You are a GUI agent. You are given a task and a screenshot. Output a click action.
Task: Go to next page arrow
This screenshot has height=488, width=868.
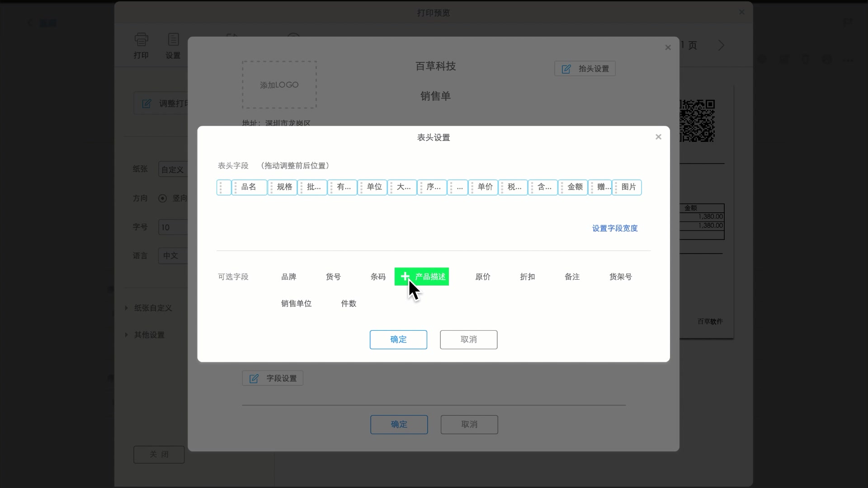click(x=721, y=45)
